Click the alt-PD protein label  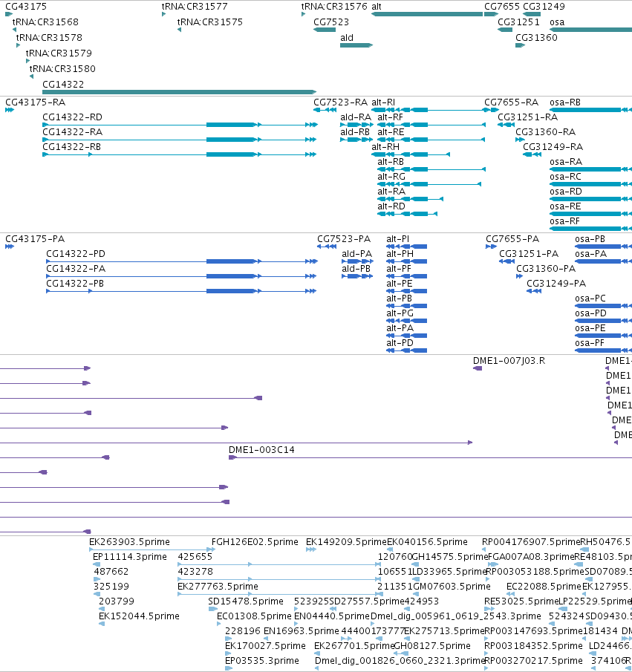[400, 343]
